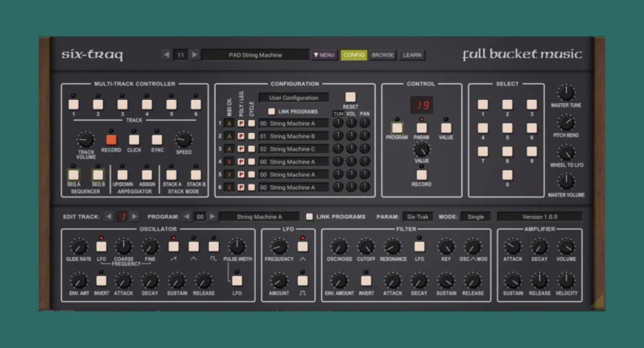644x348 pixels.
Task: Step Edit Track to previous track
Action: pyautogui.click(x=109, y=217)
